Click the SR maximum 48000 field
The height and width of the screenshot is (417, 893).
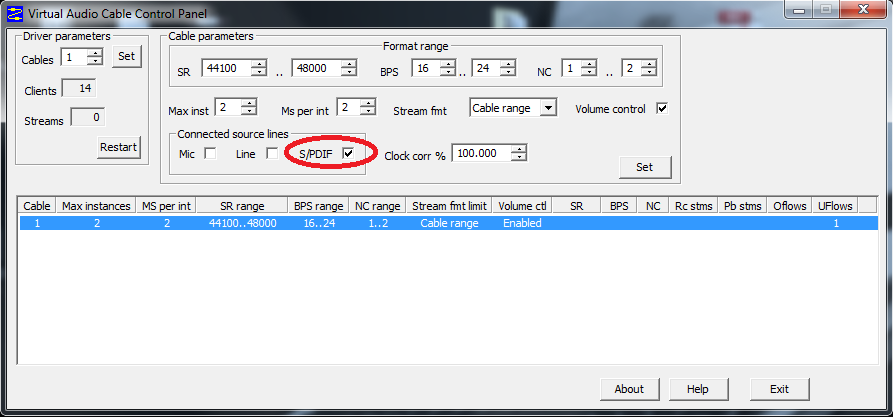point(317,68)
